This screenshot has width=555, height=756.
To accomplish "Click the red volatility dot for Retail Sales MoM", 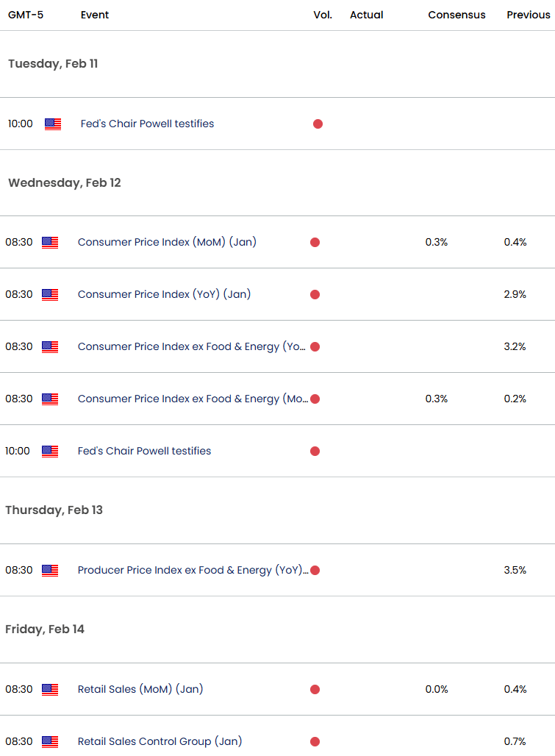I will 315,689.
